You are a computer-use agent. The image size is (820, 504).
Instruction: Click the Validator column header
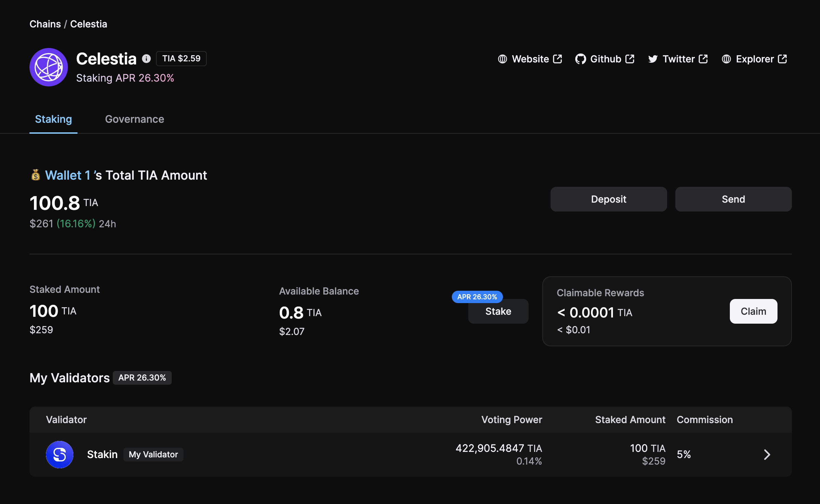(67, 420)
